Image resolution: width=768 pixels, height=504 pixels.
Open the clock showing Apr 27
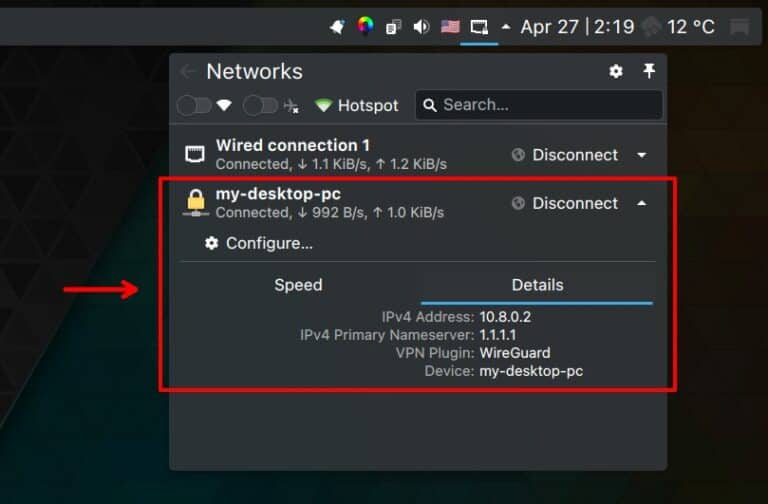point(577,26)
